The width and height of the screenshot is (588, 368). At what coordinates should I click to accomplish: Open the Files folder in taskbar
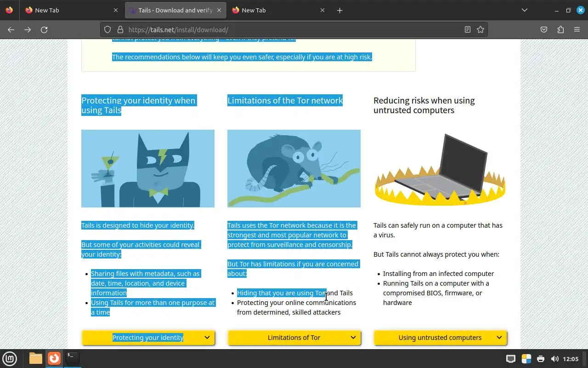click(35, 358)
